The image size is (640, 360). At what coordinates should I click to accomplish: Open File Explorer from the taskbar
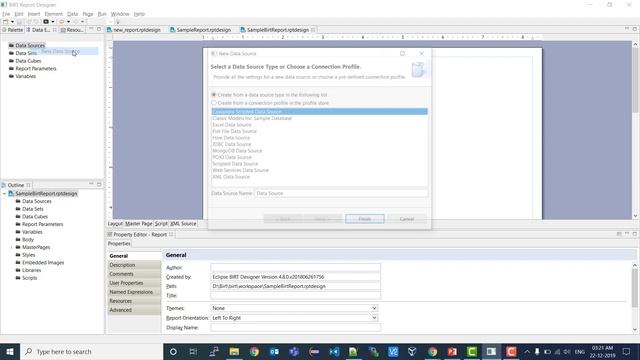tap(234, 351)
